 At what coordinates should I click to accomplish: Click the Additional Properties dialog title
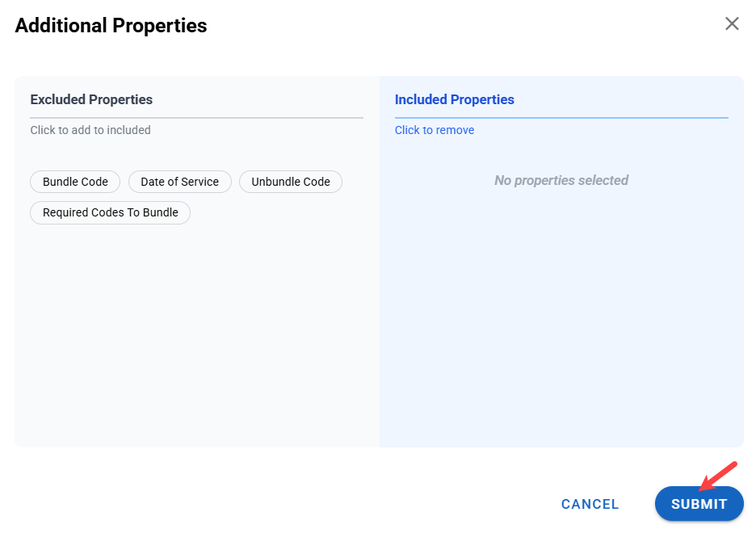[x=111, y=26]
